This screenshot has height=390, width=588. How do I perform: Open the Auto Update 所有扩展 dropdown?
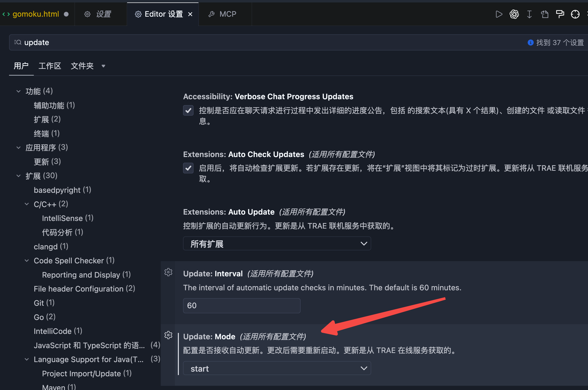[x=277, y=244]
